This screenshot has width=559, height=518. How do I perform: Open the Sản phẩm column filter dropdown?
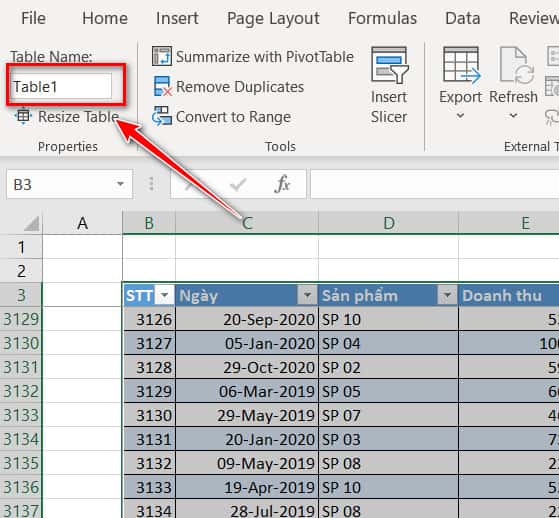pyautogui.click(x=447, y=295)
